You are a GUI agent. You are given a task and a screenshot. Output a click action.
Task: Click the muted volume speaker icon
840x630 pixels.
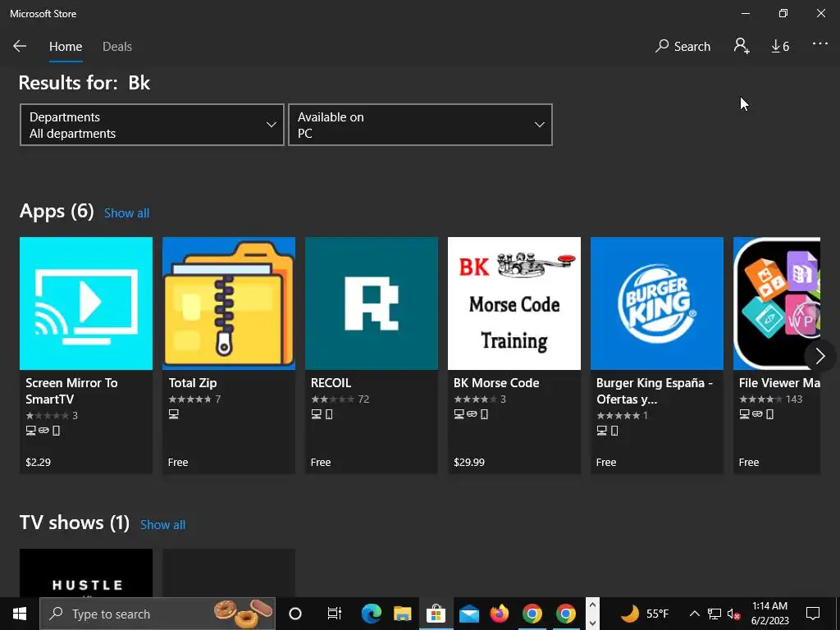point(733,614)
